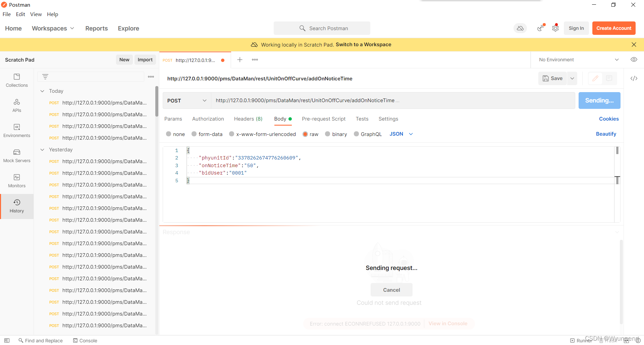Switch to the Tests tab
The height and width of the screenshot is (345, 644).
pyautogui.click(x=362, y=119)
